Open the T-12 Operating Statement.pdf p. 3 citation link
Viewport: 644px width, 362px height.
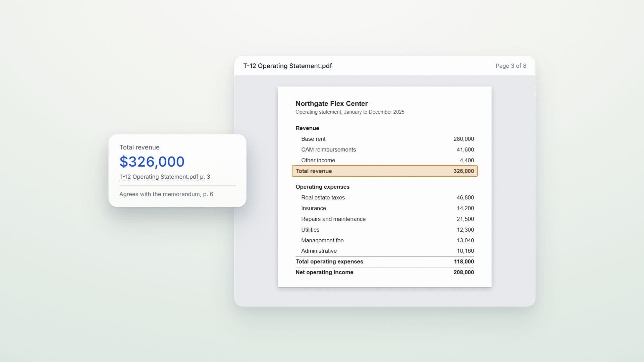165,177
